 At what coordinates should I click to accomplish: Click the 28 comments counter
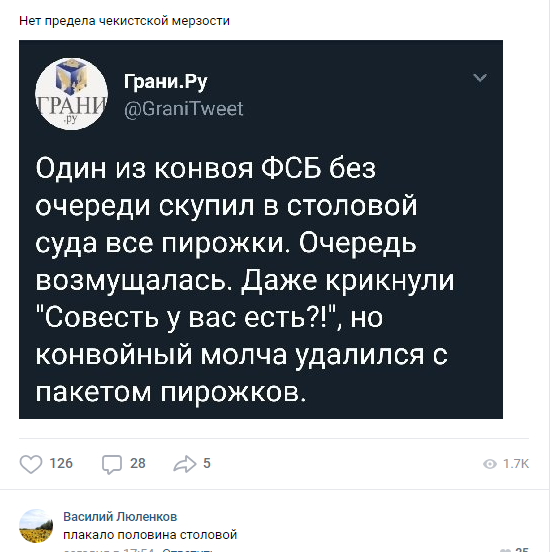point(138,463)
